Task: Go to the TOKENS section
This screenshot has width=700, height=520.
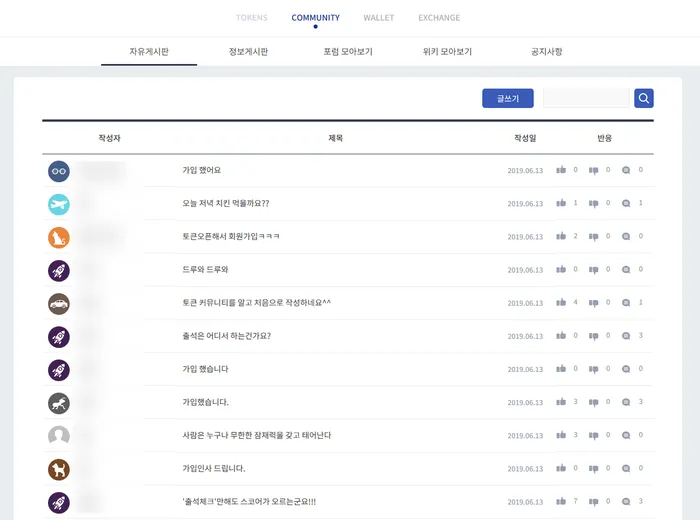Action: point(252,18)
